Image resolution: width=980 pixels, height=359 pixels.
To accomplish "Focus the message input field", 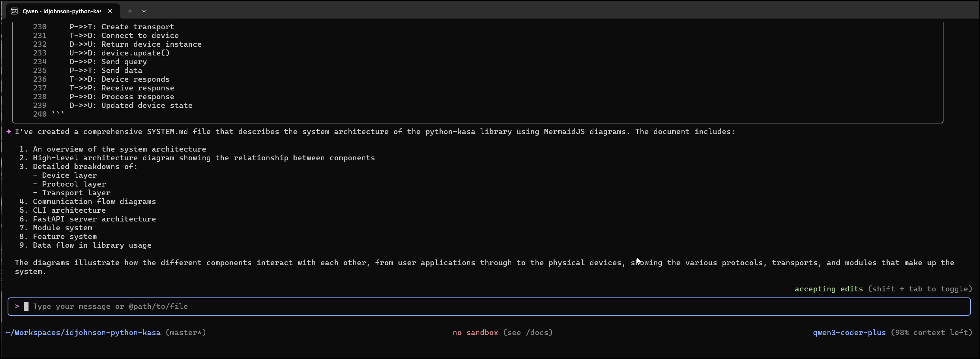I will [489, 307].
